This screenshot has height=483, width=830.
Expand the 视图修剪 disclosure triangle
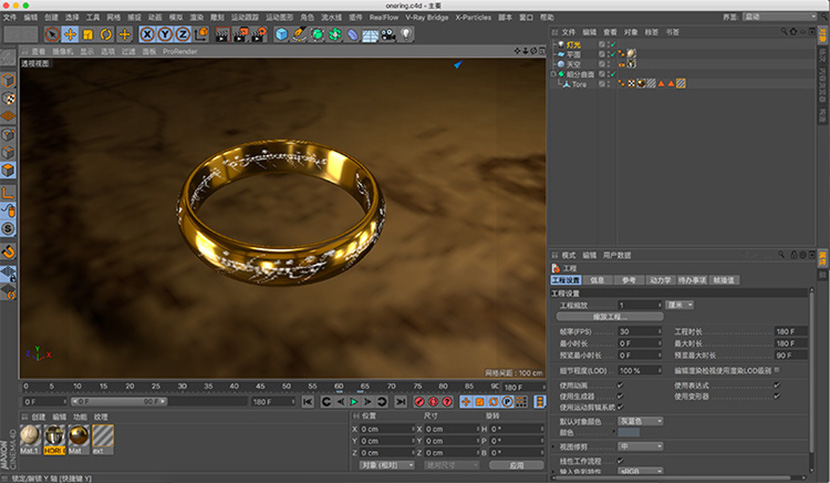(554, 447)
